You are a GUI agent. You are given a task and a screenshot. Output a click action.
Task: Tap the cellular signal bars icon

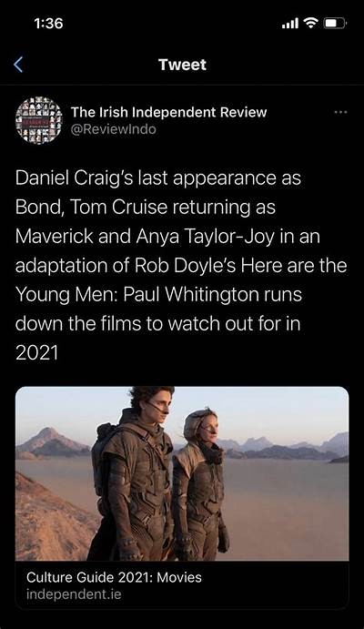click(x=290, y=24)
